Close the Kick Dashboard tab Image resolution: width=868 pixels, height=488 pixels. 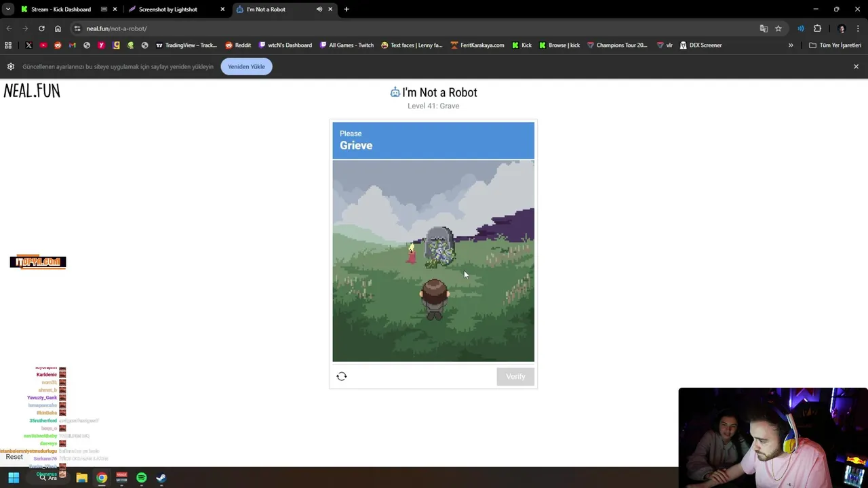click(x=115, y=9)
